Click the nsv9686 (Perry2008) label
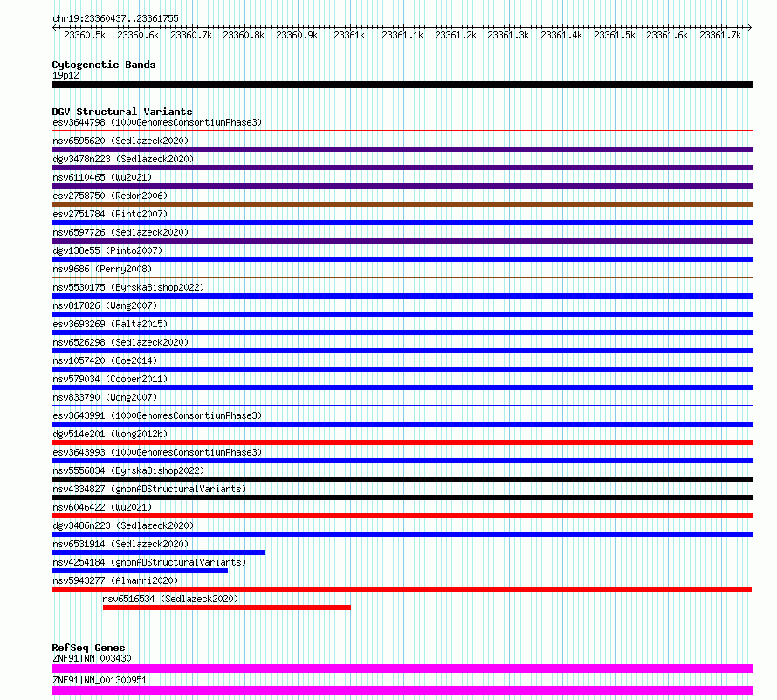This screenshot has height=700, width=777. tap(102, 269)
